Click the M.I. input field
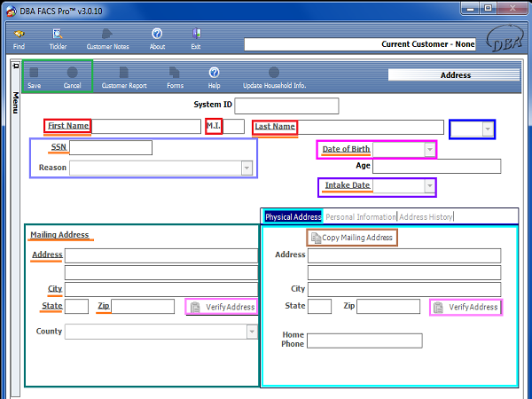532x399 pixels. point(233,126)
